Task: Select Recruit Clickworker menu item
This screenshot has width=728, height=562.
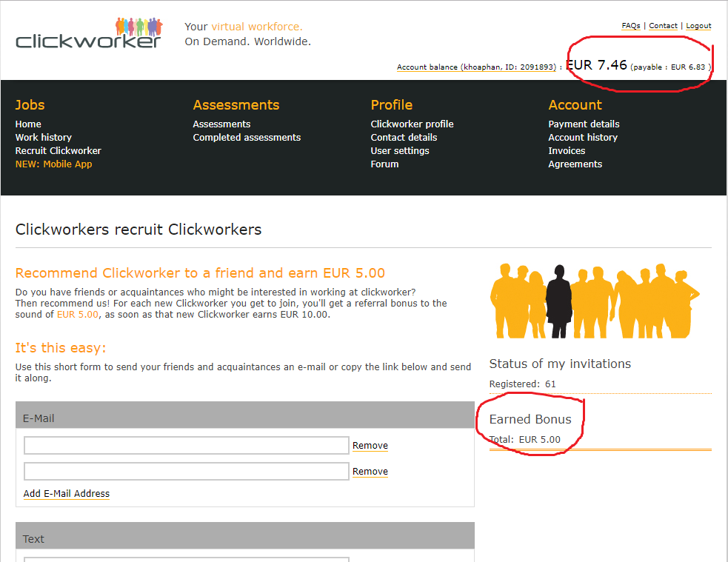Action: [x=58, y=151]
